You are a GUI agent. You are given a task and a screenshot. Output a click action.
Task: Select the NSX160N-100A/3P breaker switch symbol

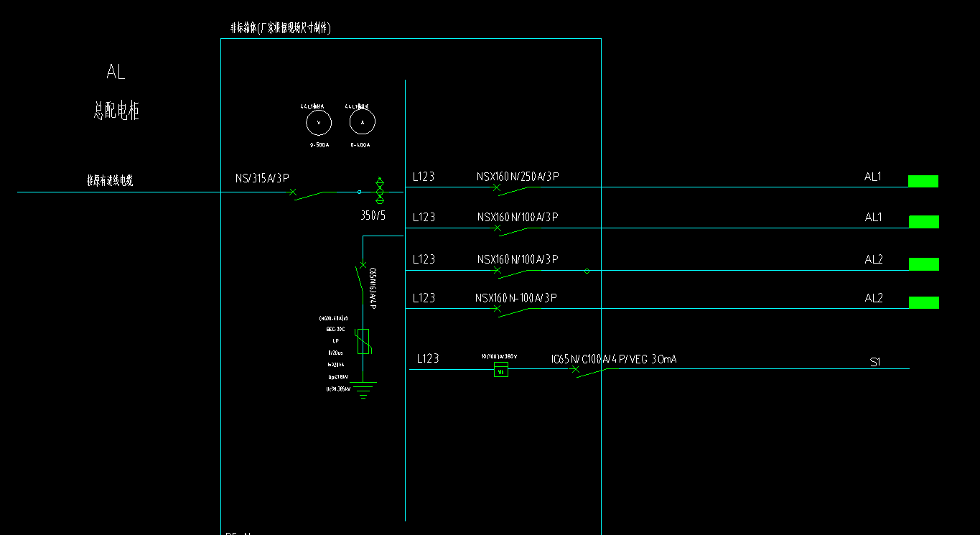coord(510,311)
